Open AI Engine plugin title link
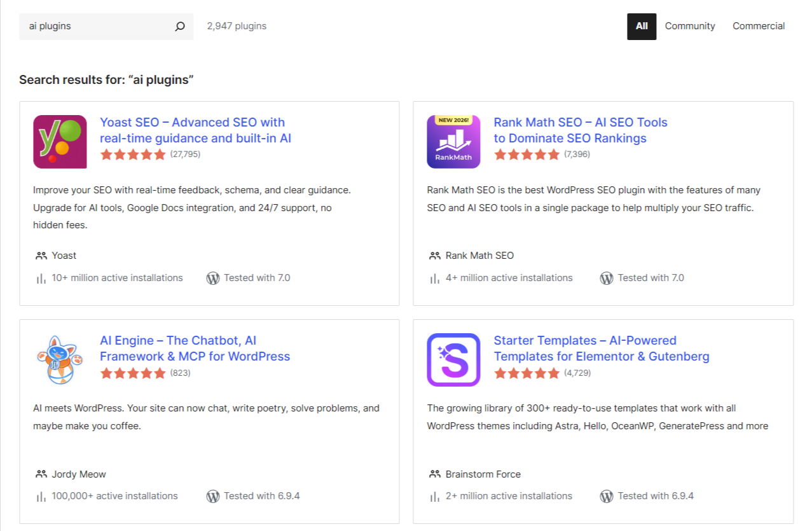812x531 pixels. click(195, 348)
